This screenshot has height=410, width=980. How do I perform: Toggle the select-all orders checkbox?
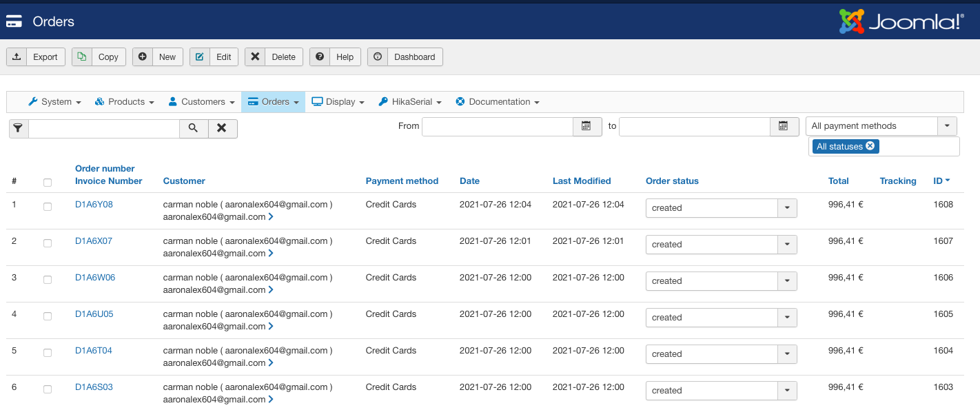tap(48, 183)
